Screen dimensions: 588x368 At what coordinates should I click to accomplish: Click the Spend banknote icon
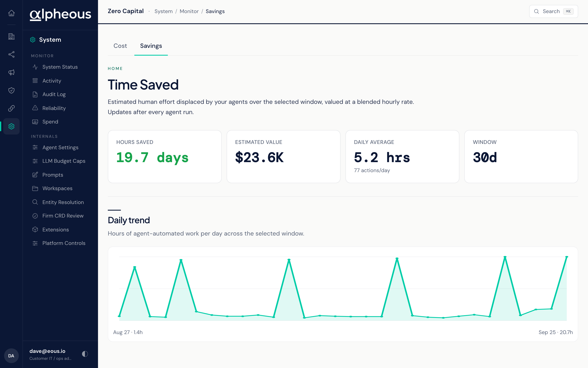coord(35,122)
